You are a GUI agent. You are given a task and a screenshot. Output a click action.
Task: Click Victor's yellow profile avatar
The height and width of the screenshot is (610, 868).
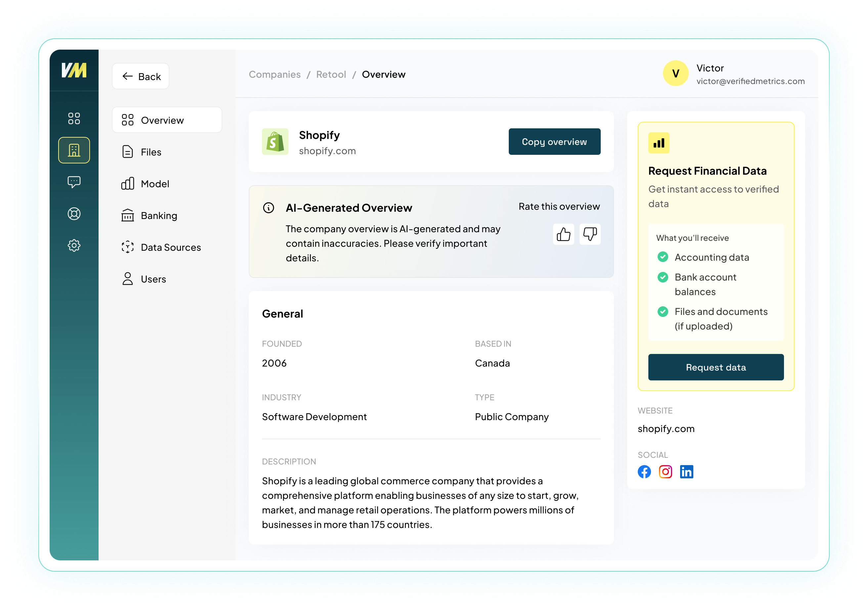675,73
